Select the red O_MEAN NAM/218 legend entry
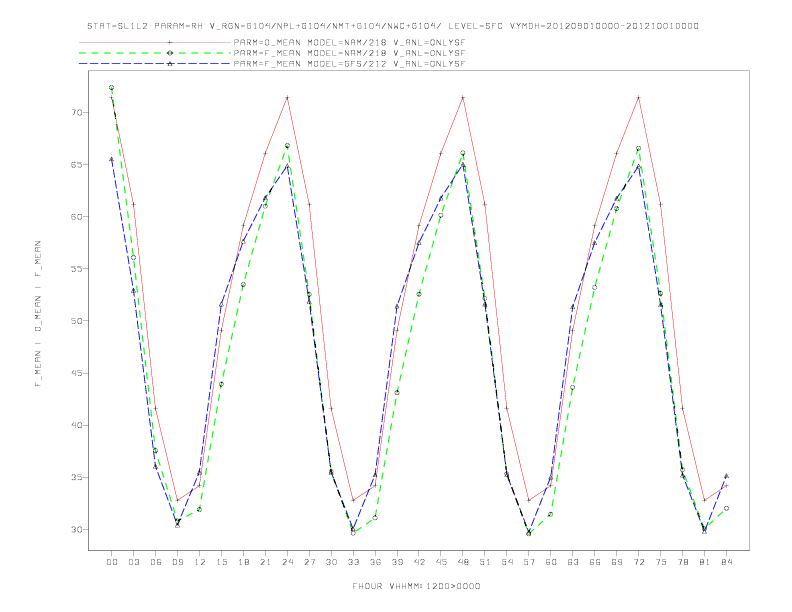792x612 pixels. (x=272, y=42)
